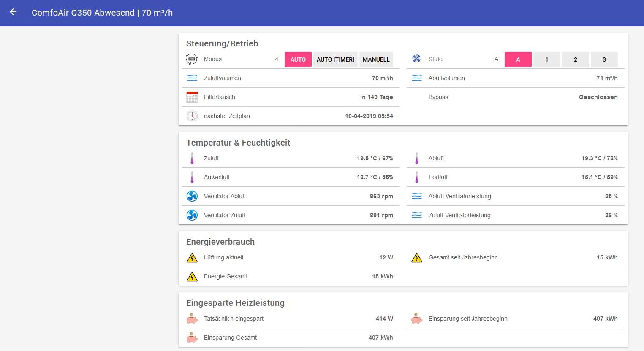Click the Außenluft temperature reading
Screen dimensions: 644x351
point(375,177)
